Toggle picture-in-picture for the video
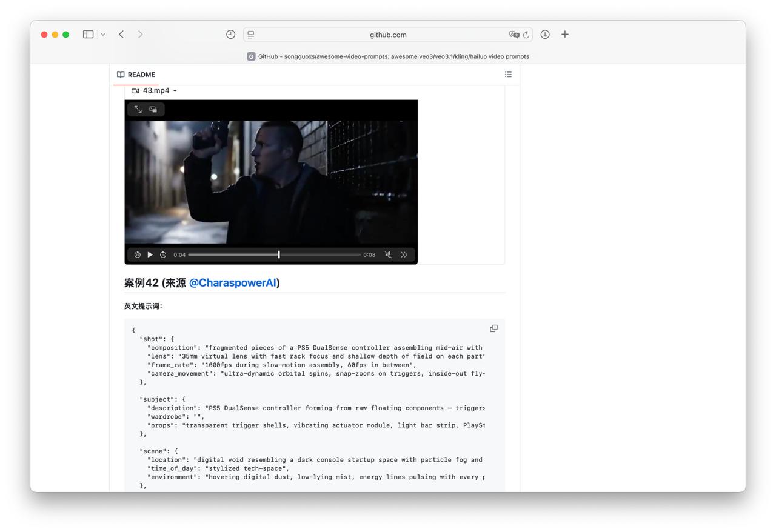The height and width of the screenshot is (532, 776). [153, 110]
